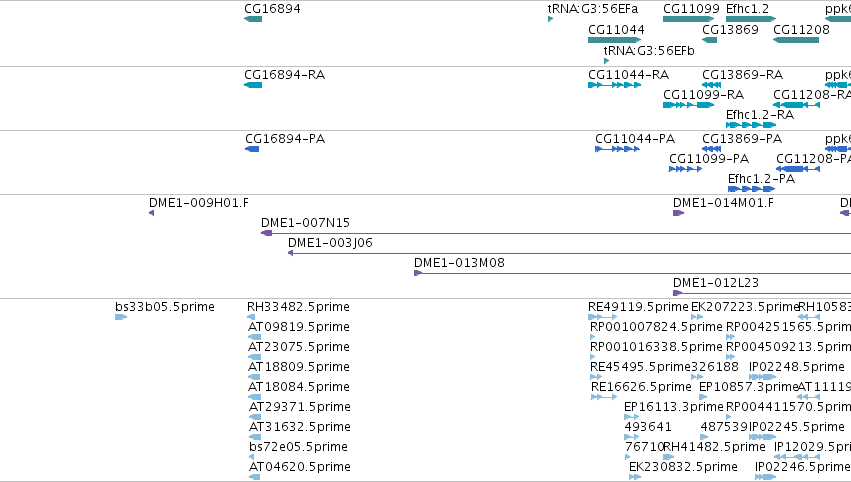Select the CG16894-RA transcript label
Screen dimensions: 851x482
[285, 75]
